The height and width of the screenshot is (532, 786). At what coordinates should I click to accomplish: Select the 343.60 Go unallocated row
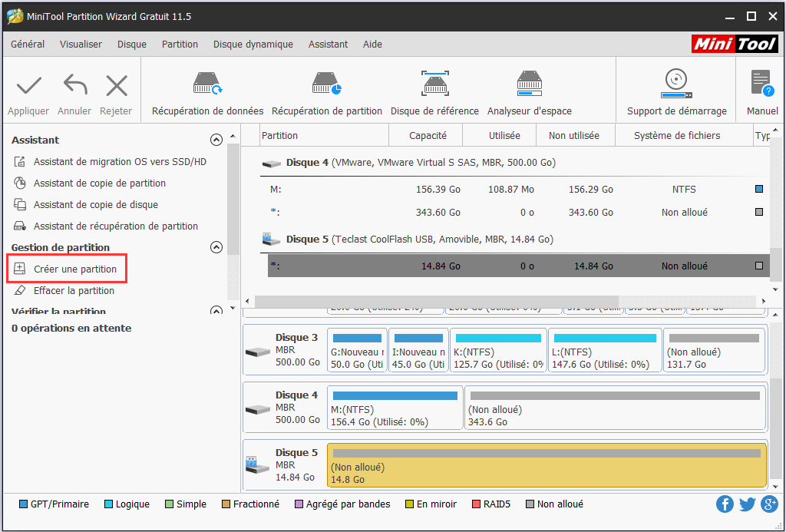pyautogui.click(x=517, y=212)
